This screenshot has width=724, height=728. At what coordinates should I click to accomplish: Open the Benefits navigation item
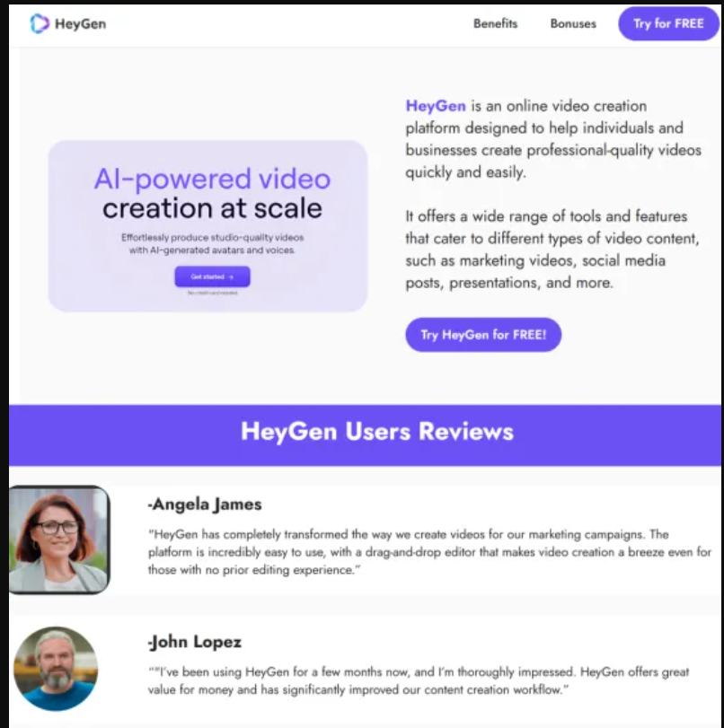[495, 24]
